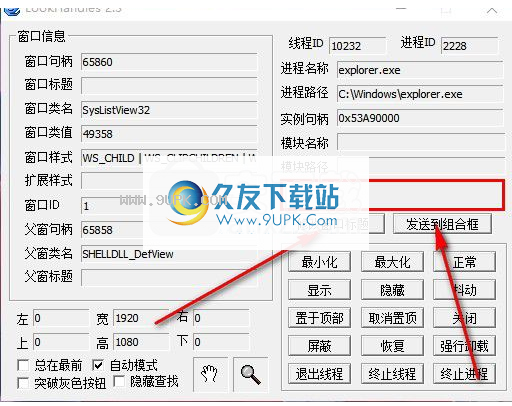The image size is (512, 406).
Task: Click the 退出线程 button
Action: click(x=319, y=374)
